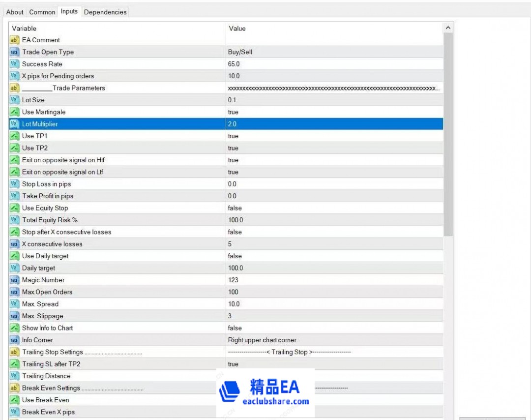Click the icon beside Magic Number
The image size is (531, 420).
tap(14, 280)
